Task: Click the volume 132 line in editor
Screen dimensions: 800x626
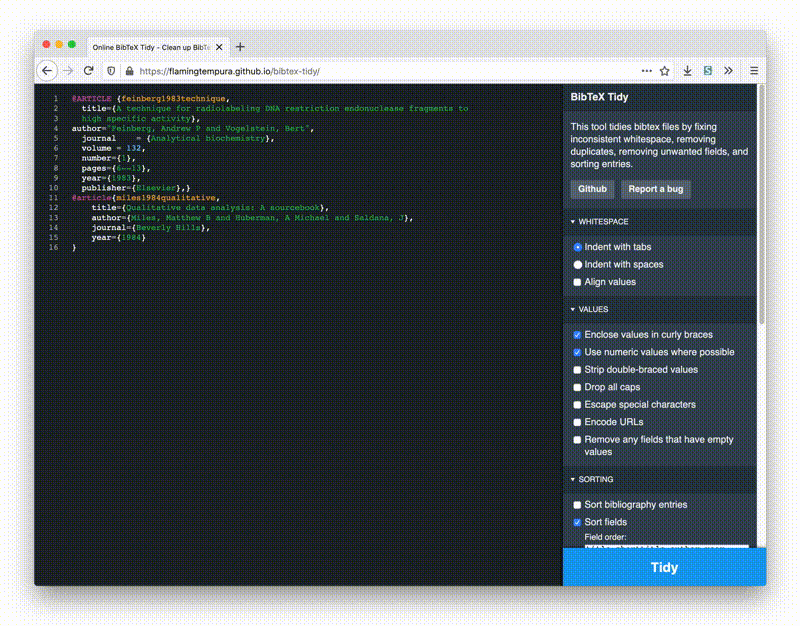Action: 113,148
